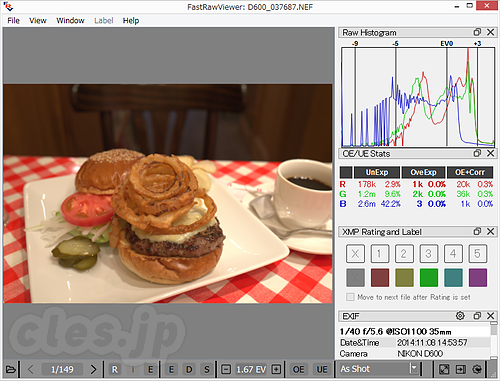Click the 1.67 EV exposure value
500x381 pixels.
(x=251, y=369)
